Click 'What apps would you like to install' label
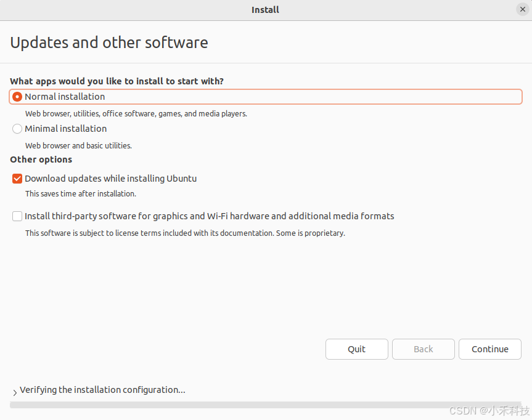The height and width of the screenshot is (420, 532). [117, 81]
